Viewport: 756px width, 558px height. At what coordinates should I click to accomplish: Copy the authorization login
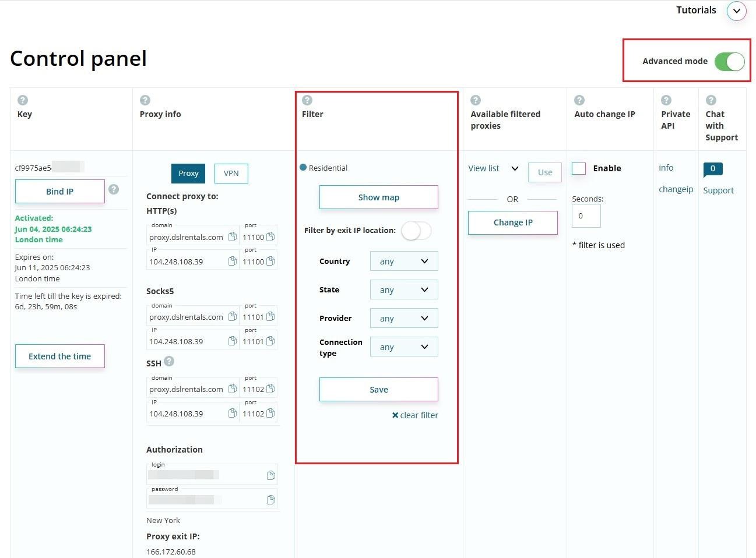270,475
